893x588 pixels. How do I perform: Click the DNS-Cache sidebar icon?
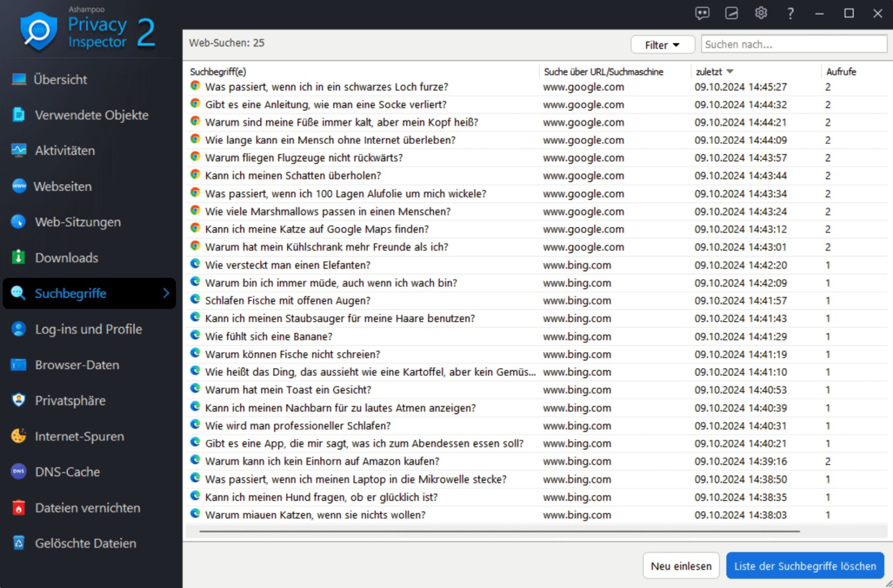pos(18,472)
